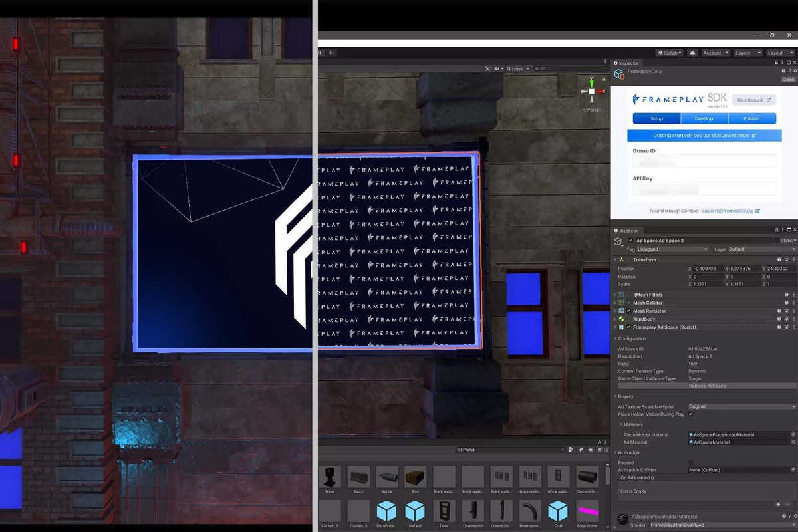Click the cloud services icon
The height and width of the screenshot is (532, 798).
tap(692, 53)
